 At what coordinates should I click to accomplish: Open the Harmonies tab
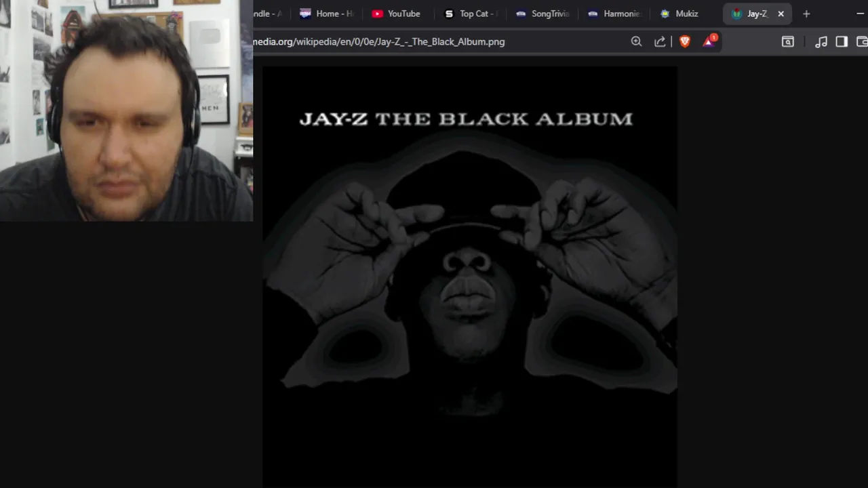click(x=614, y=14)
